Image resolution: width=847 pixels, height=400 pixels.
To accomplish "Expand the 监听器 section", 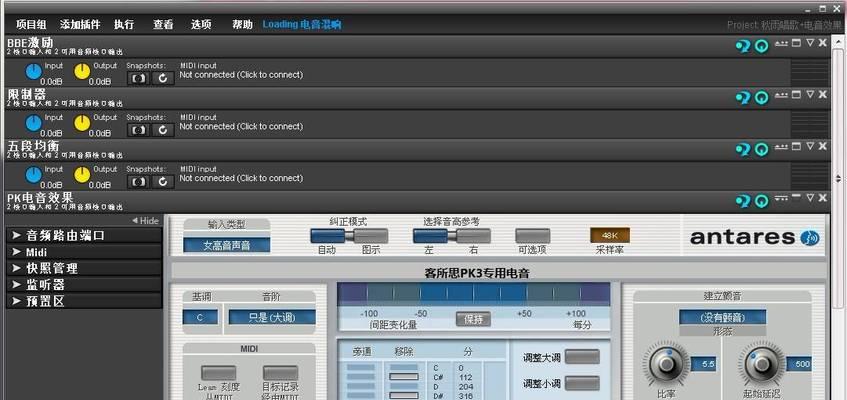I will click(84, 284).
